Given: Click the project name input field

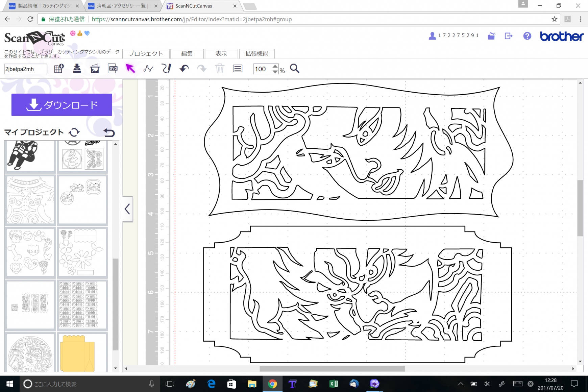Looking at the screenshot, I should tap(25, 69).
